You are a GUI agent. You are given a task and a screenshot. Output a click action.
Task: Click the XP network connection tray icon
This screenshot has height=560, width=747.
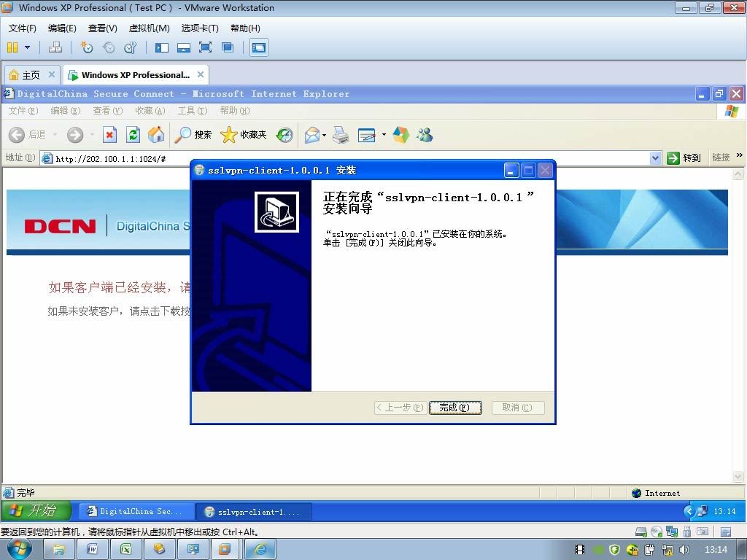(703, 511)
